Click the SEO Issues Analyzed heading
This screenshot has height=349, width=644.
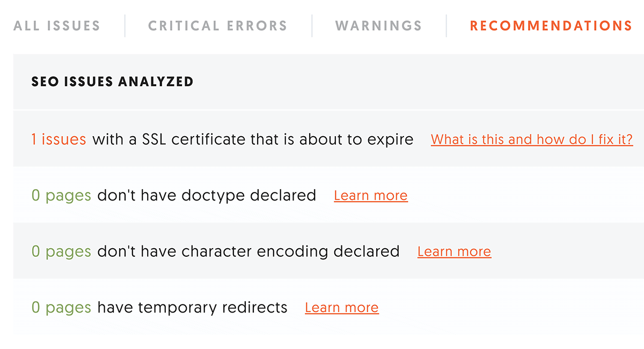(x=113, y=82)
